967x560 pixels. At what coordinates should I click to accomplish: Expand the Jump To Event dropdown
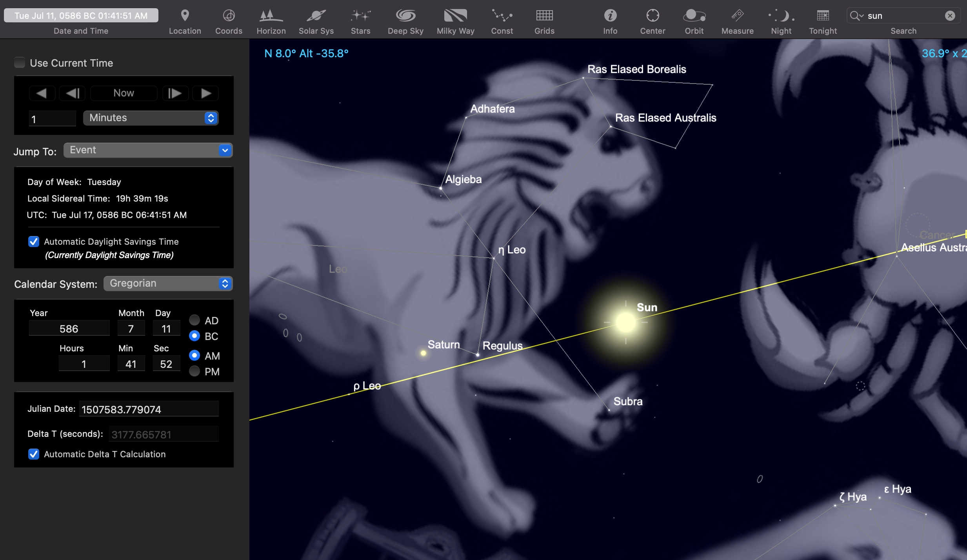(x=148, y=150)
